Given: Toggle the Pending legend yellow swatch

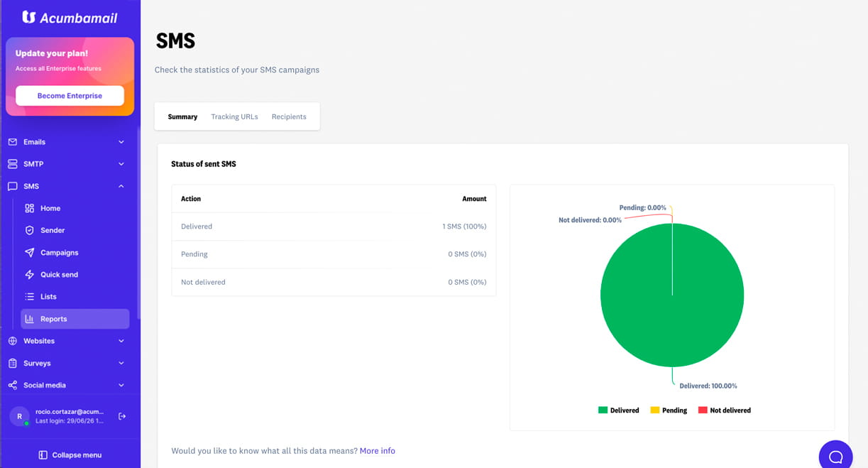Looking at the screenshot, I should coord(655,410).
